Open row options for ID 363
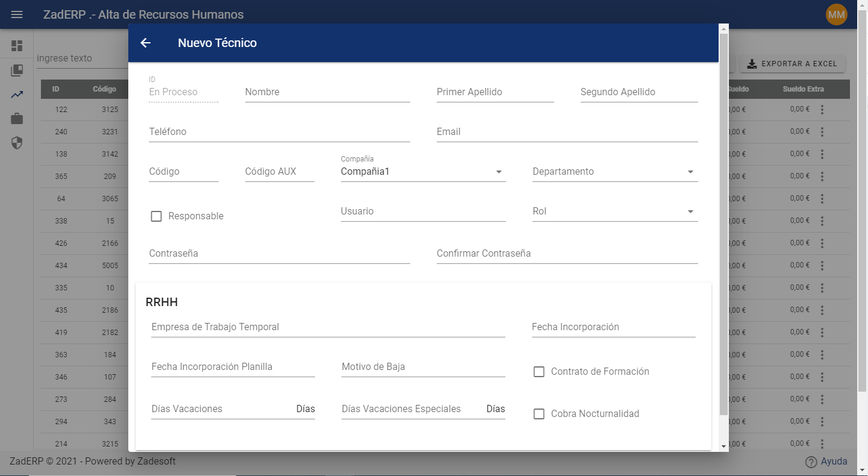The height and width of the screenshot is (476, 868). [x=822, y=355]
